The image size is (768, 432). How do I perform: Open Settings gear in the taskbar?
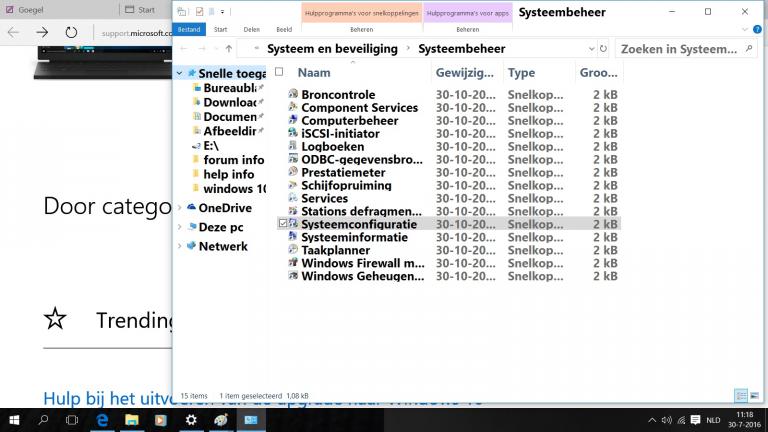pyautogui.click(x=190, y=421)
